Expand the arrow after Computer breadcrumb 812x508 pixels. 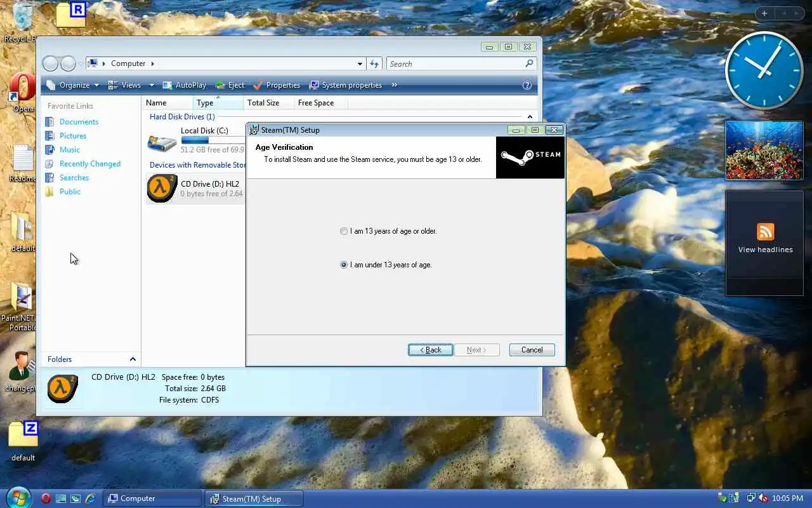(152, 63)
